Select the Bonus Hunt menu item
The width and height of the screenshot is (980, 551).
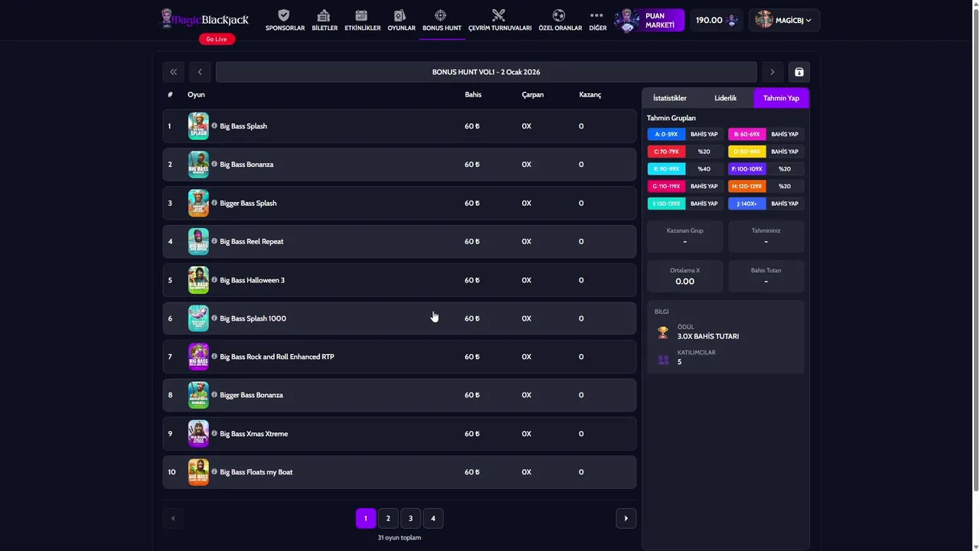pyautogui.click(x=442, y=21)
